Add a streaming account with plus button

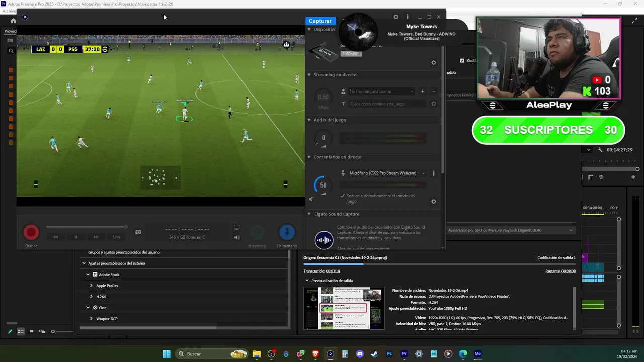coord(422,91)
